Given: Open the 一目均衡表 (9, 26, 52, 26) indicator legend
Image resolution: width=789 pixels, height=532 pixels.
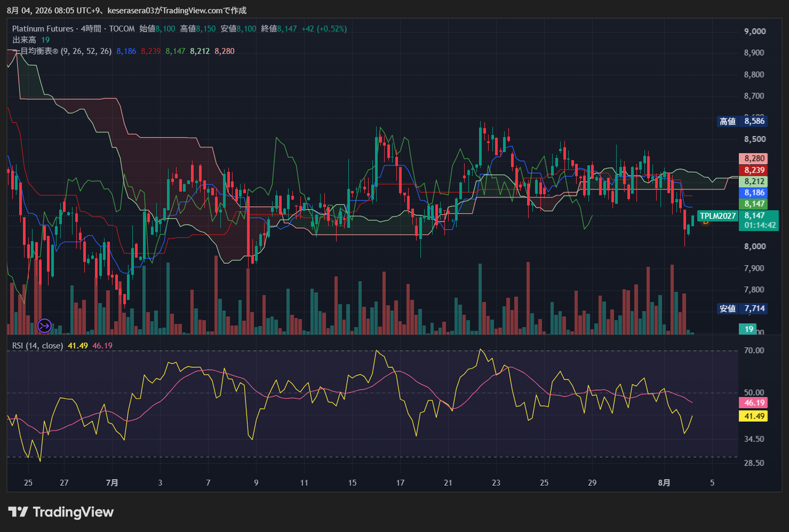Looking at the screenshot, I should coord(62,51).
